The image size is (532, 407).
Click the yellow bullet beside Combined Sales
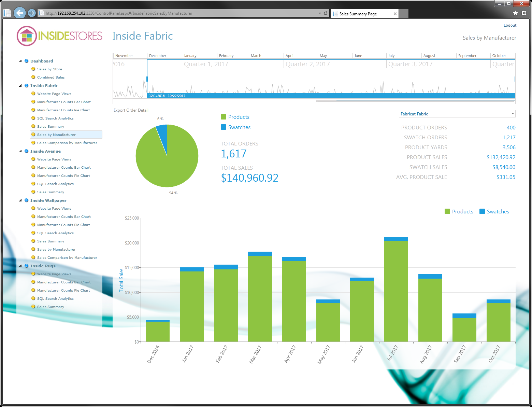33,77
